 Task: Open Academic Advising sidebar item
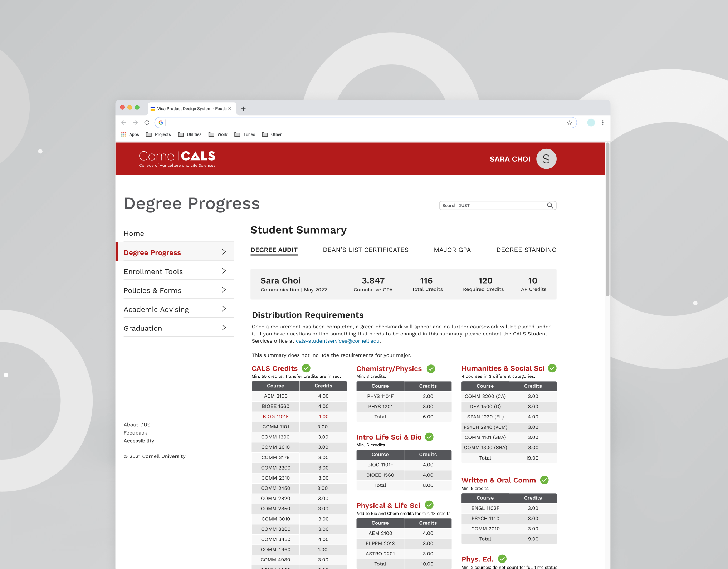(179, 309)
